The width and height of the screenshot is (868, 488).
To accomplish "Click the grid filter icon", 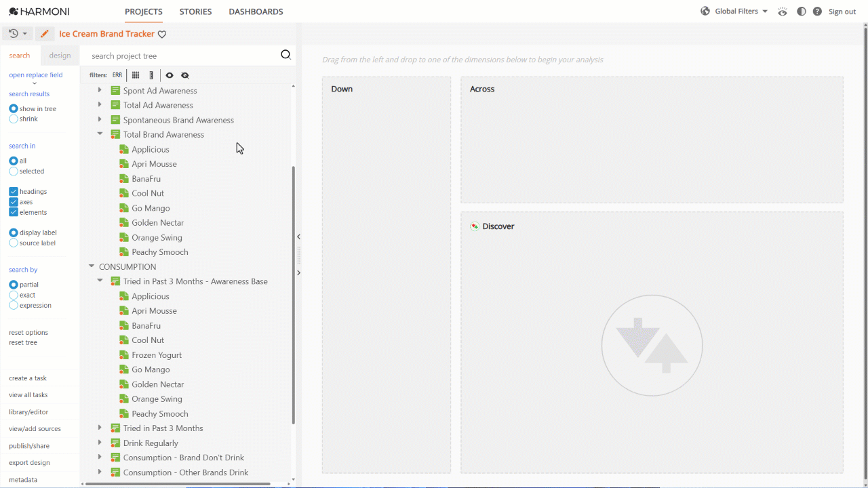I will click(x=136, y=75).
